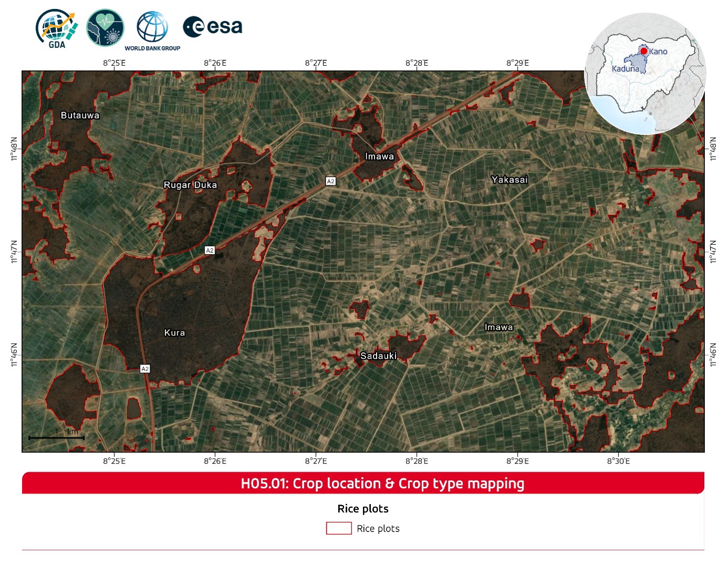The height and width of the screenshot is (564, 728).
Task: Click the Butauwa place label
Action: coord(80,115)
